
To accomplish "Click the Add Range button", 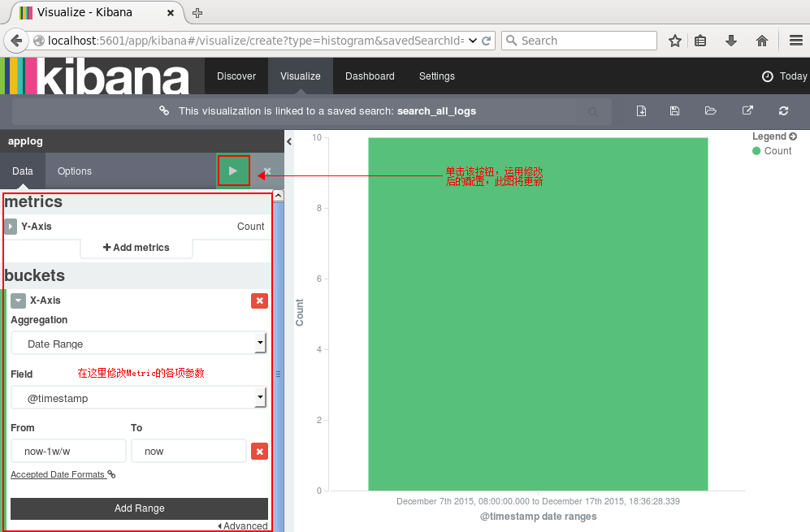I will tap(138, 508).
